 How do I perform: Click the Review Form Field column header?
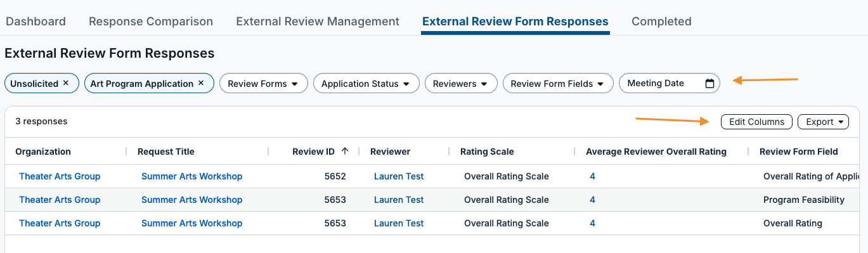799,152
